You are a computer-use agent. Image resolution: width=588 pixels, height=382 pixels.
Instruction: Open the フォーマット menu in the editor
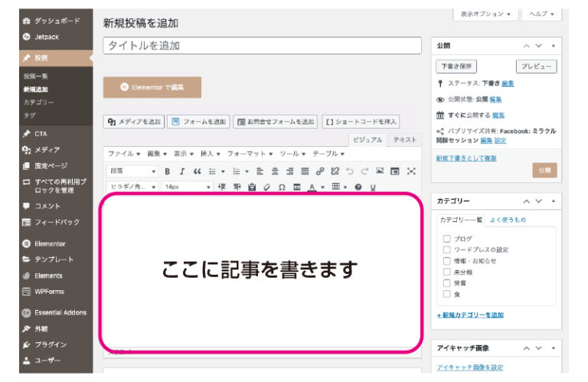[x=250, y=154]
